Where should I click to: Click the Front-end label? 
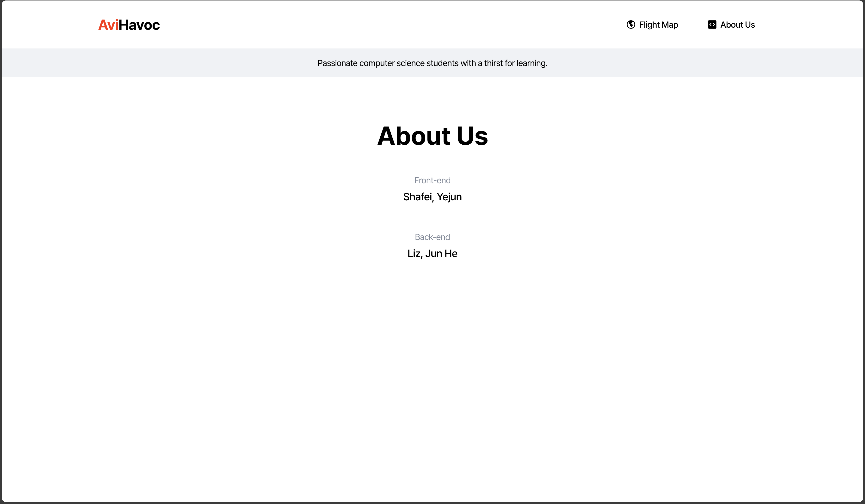[x=432, y=180]
